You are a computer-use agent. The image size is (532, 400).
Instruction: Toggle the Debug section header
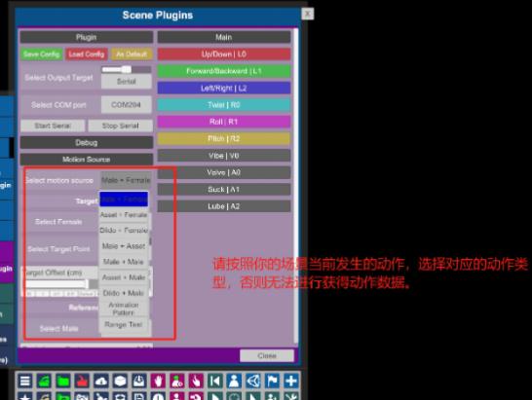(x=87, y=143)
